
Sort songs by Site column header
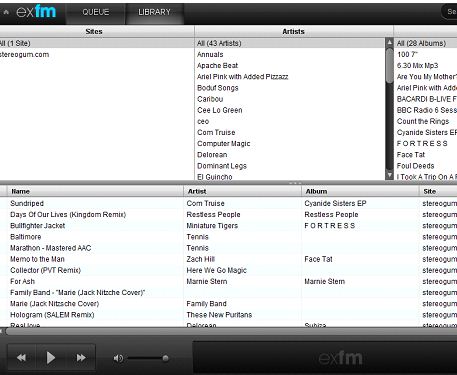click(438, 191)
